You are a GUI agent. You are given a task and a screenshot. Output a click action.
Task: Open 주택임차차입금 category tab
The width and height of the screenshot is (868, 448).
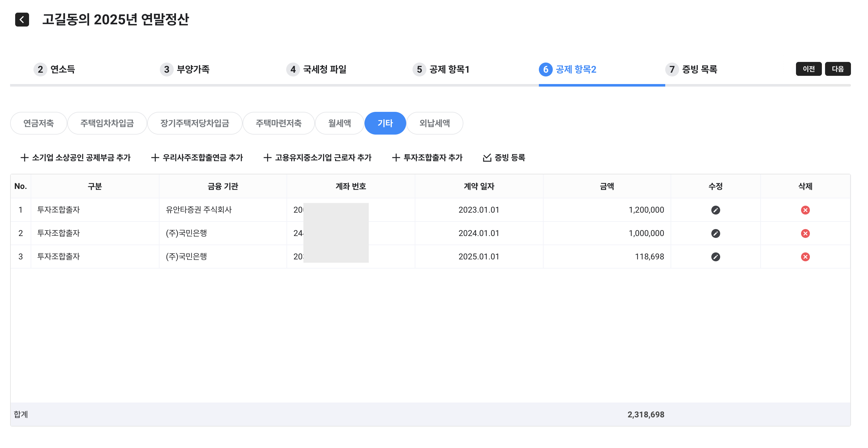coord(107,123)
